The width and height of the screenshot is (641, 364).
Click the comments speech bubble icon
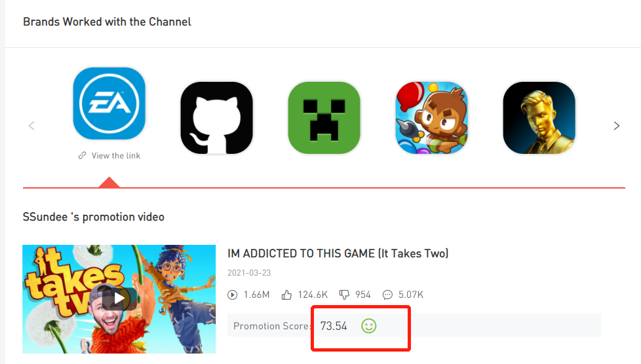(387, 295)
